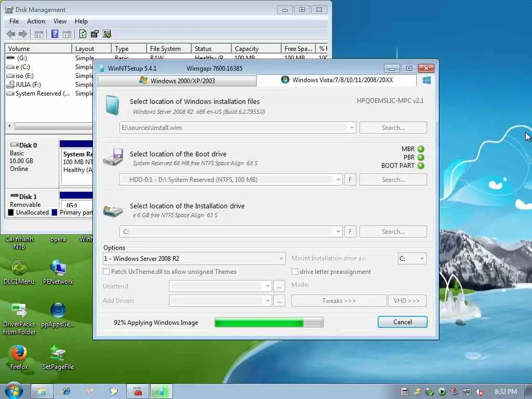Click the Unattend browse (...) button

(279, 286)
